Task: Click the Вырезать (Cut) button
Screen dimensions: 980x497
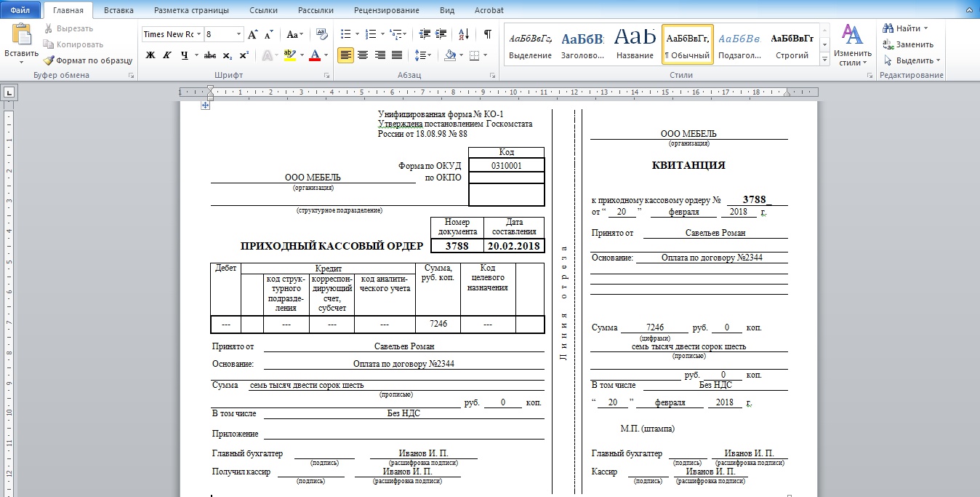Action: [69, 28]
